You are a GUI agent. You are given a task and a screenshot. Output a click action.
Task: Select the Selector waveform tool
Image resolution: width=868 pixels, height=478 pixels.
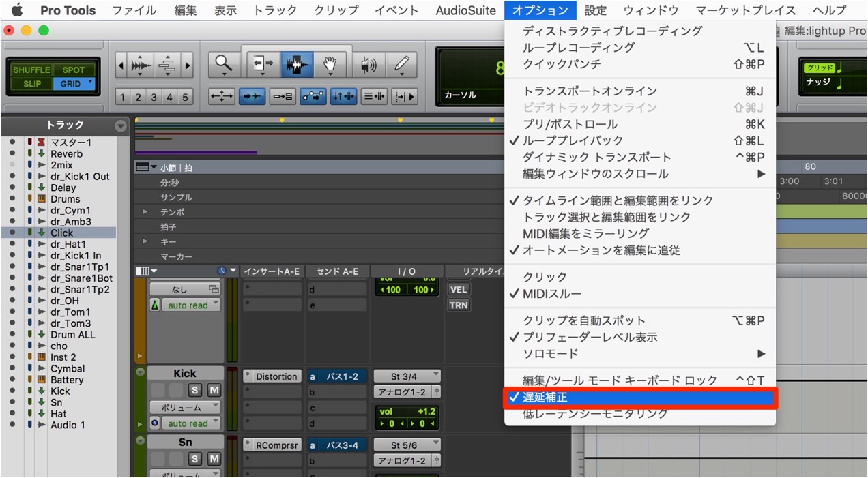(x=296, y=64)
